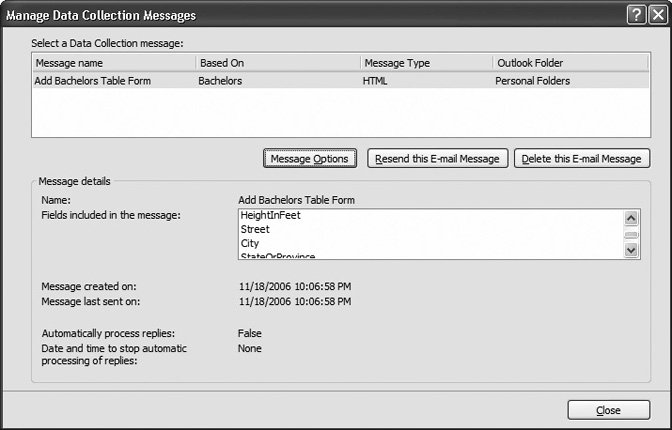Select the Add Bachelors Table Form message row
This screenshot has height=430, width=672.
click(x=93, y=80)
